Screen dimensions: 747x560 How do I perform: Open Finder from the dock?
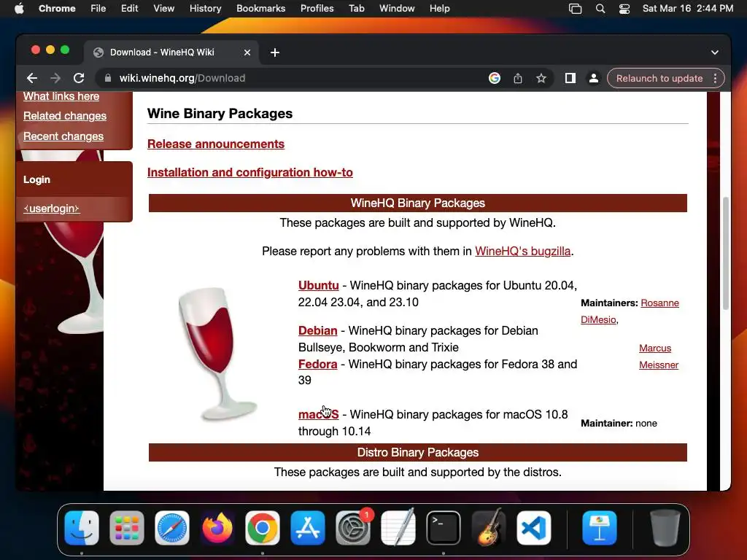pyautogui.click(x=82, y=528)
